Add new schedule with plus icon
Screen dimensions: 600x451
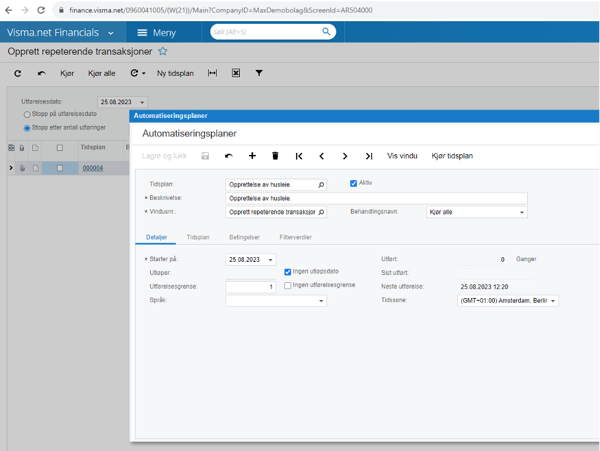pos(252,156)
